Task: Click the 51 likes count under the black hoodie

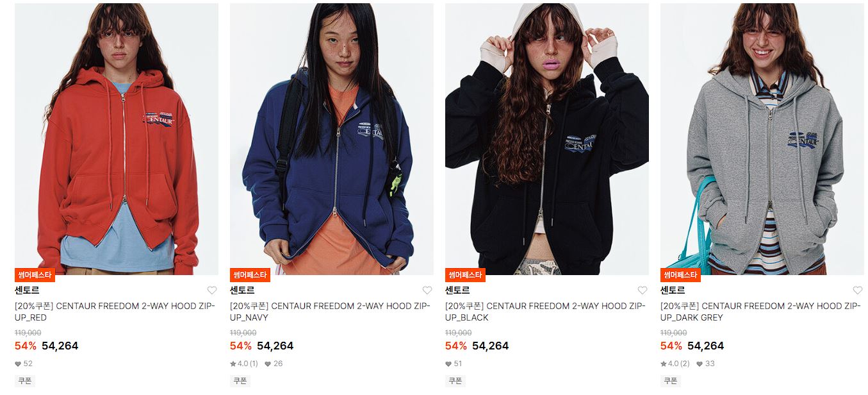Action: (454, 364)
